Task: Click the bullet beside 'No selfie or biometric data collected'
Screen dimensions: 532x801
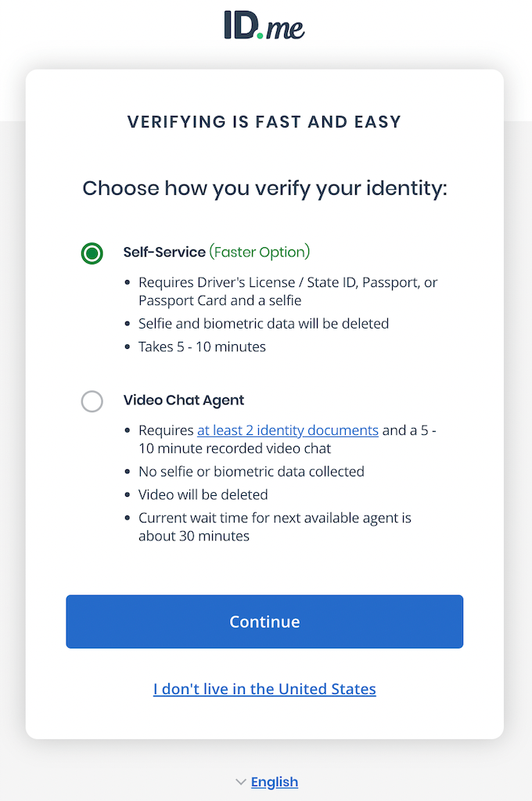Action: 128,471
